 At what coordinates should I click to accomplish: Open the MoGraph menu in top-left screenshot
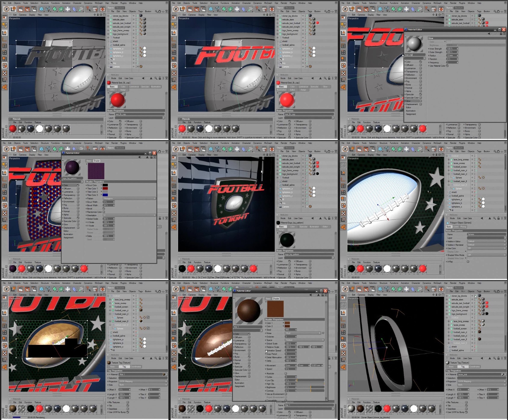(99, 3)
